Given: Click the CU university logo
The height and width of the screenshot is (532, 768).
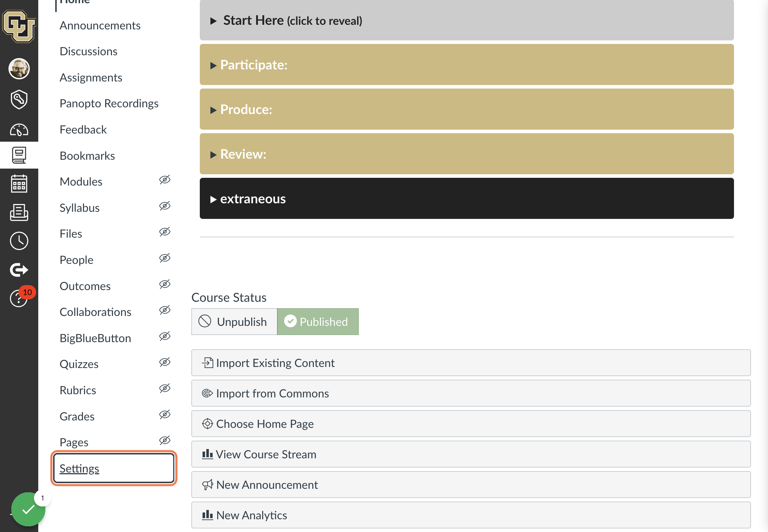Looking at the screenshot, I should pos(19,26).
